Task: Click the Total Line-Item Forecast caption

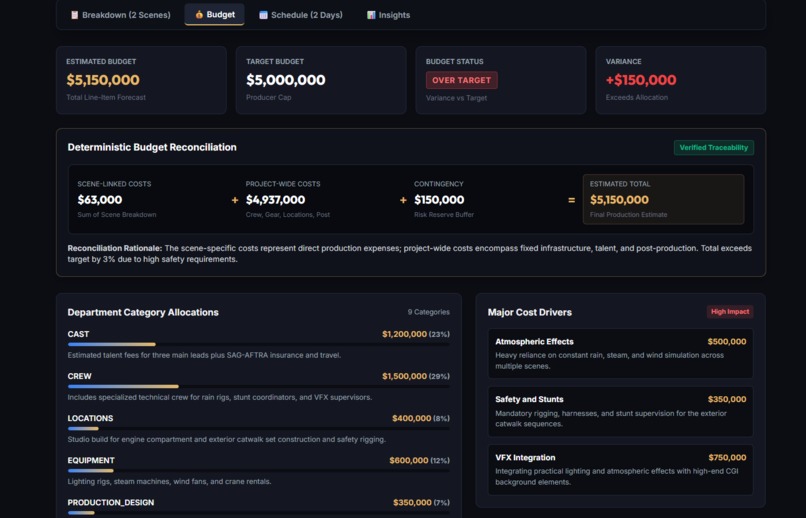Action: 106,98
